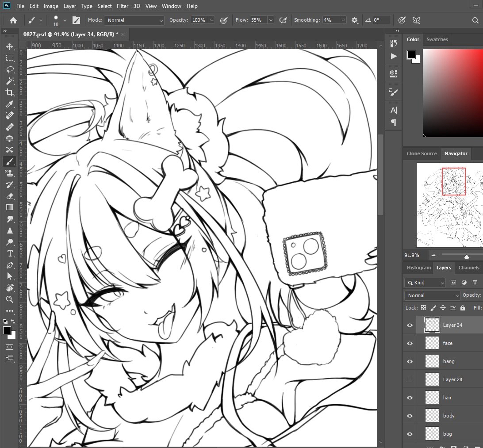Hide the face layer
This screenshot has height=448, width=483.
click(410, 343)
